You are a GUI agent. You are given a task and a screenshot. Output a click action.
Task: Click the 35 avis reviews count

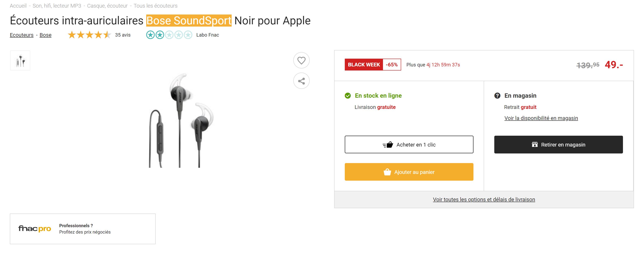[x=123, y=35]
